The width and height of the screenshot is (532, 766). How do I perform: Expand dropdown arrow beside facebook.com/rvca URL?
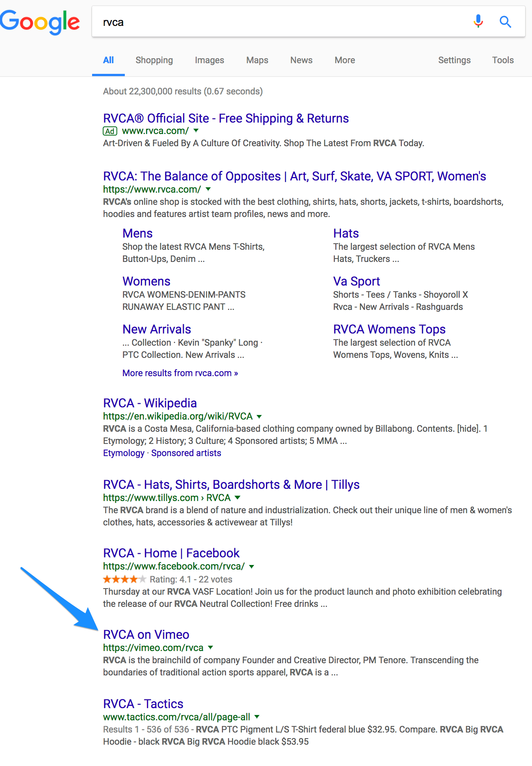pos(252,567)
